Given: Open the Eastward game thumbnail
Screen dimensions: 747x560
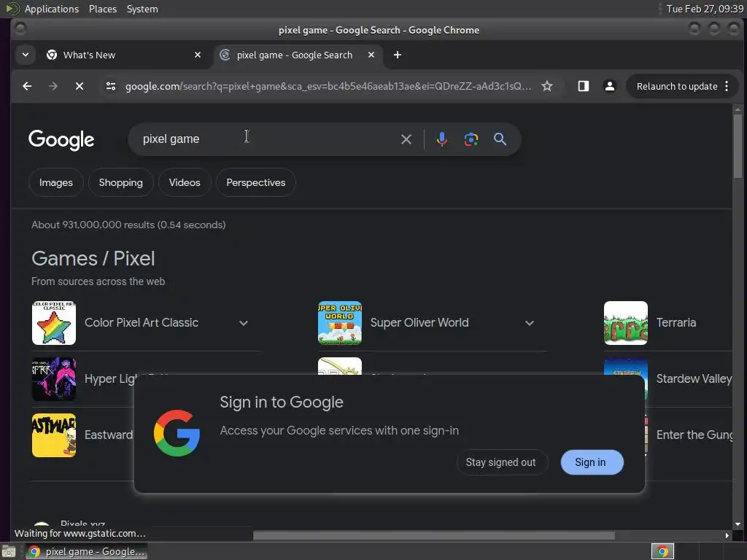Looking at the screenshot, I should pos(54,435).
